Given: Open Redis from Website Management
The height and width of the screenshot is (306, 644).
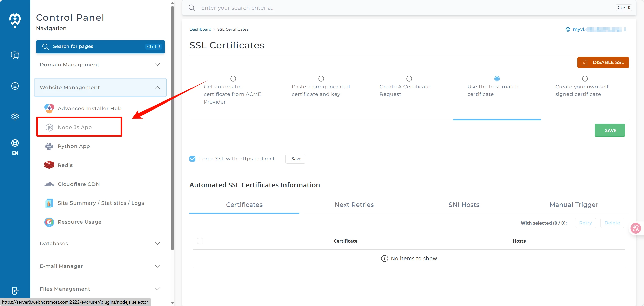Looking at the screenshot, I should coord(65,165).
